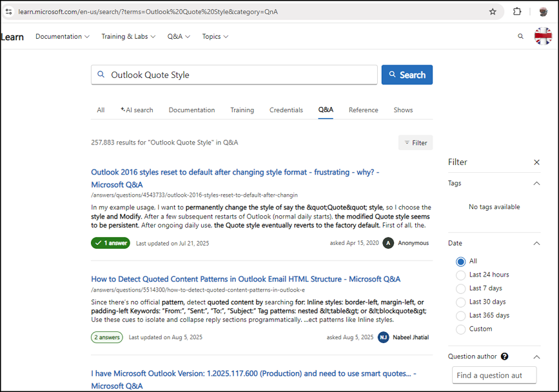Screen dimensions: 559x392
Task: Click the Nabeel Jhatial author name
Action: click(411, 337)
